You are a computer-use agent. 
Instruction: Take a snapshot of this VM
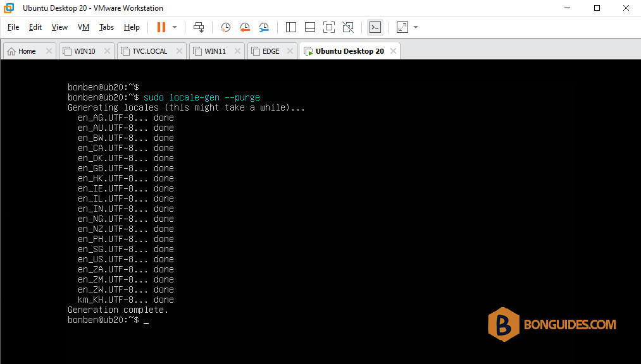[x=225, y=27]
